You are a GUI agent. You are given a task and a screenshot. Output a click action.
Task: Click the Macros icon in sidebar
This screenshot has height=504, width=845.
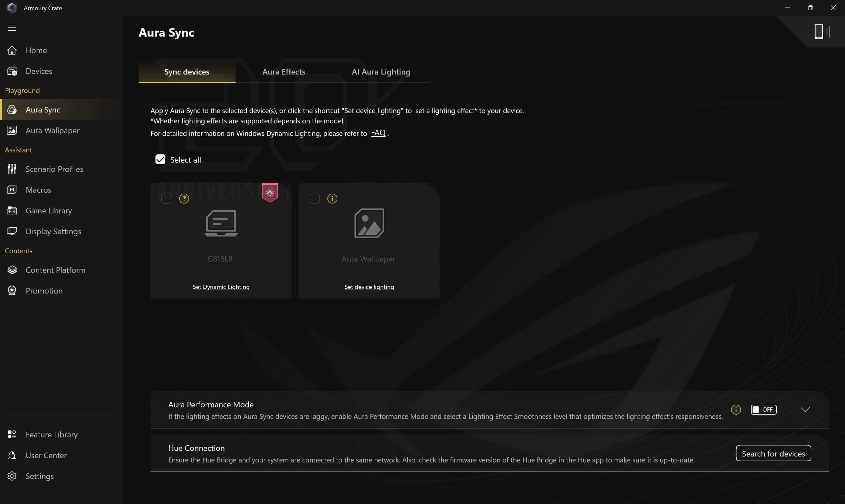click(12, 190)
